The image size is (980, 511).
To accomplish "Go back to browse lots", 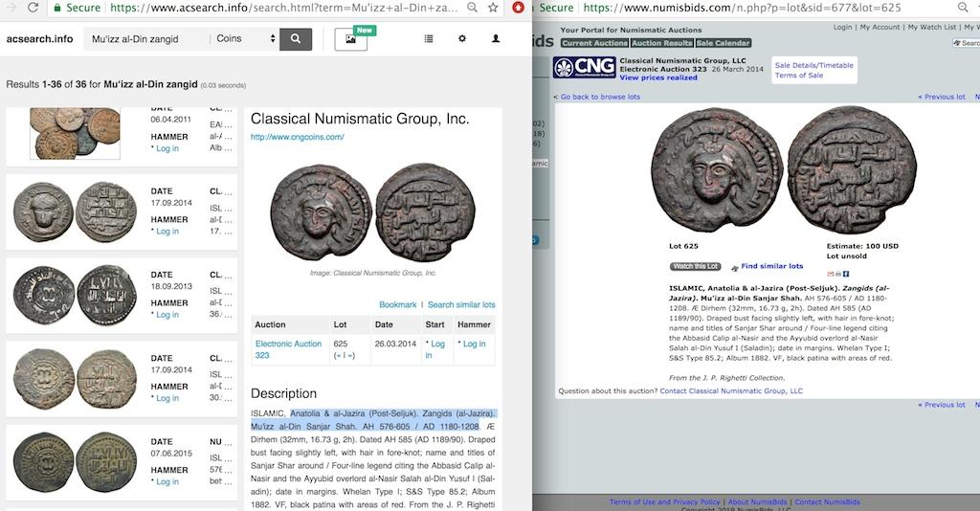I will [x=600, y=97].
